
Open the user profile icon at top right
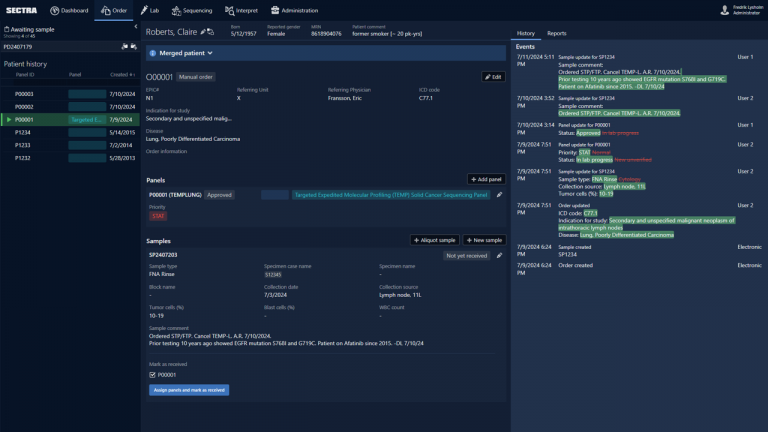724,10
